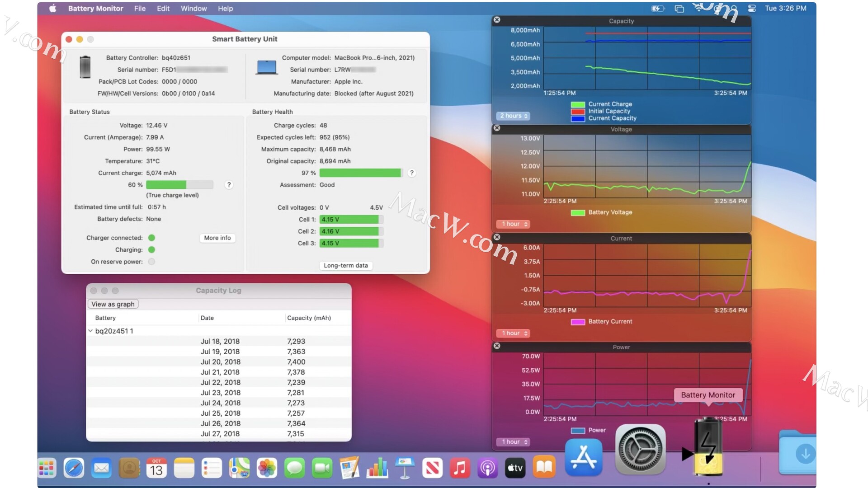
Task: Click the More info button
Action: pos(217,238)
